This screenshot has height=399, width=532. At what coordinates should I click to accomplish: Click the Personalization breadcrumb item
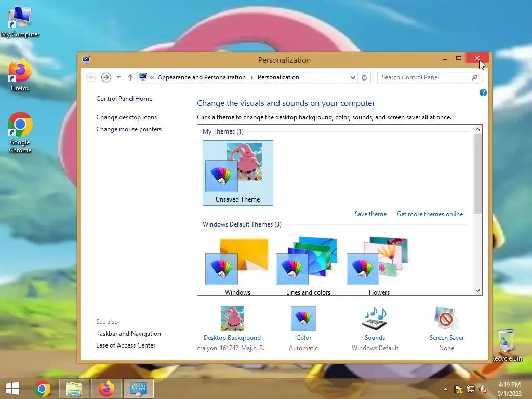278,77
